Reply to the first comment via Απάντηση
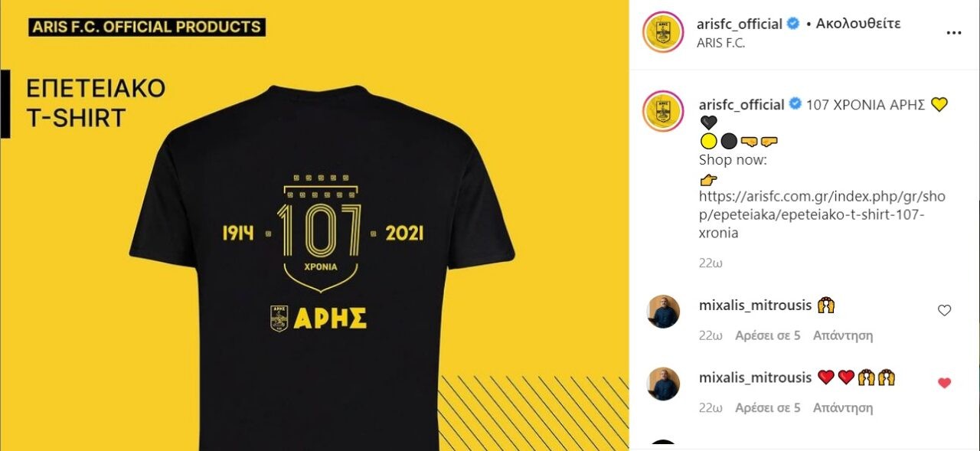The width and height of the screenshot is (980, 451). tap(843, 335)
